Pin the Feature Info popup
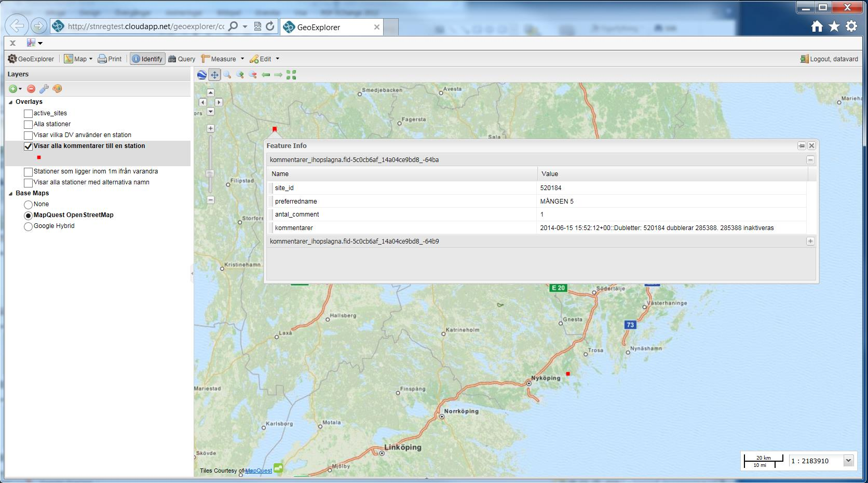This screenshot has width=868, height=483. click(802, 146)
